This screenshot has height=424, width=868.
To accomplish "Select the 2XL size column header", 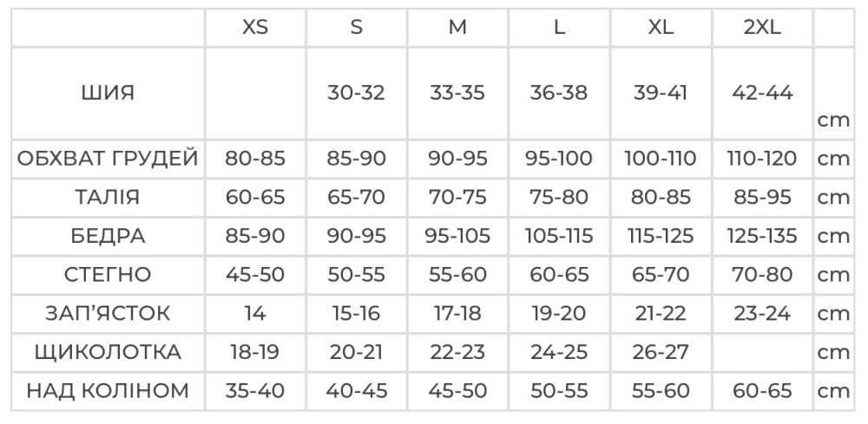I will click(762, 28).
